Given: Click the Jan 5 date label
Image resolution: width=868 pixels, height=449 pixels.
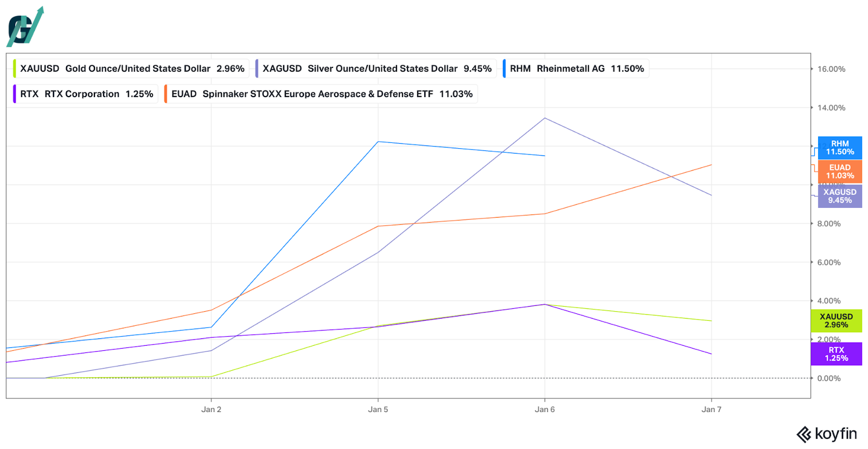Looking at the screenshot, I should click(x=378, y=409).
